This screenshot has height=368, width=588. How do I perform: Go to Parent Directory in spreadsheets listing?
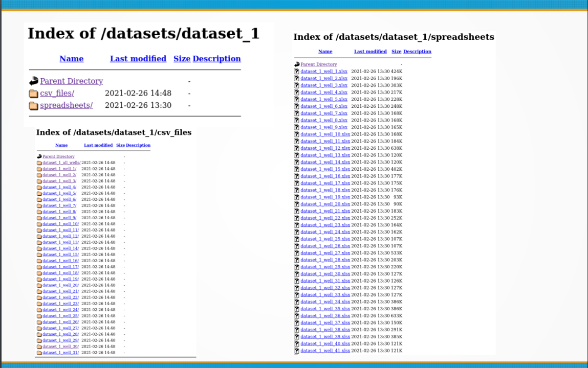tap(318, 64)
